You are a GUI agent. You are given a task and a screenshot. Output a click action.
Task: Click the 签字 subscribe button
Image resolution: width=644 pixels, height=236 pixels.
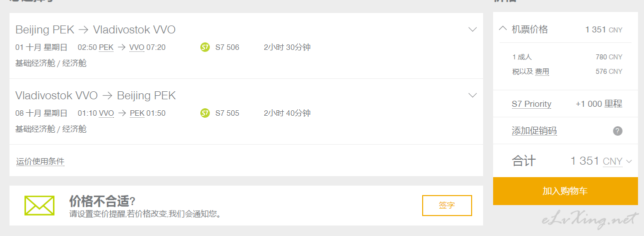447,206
